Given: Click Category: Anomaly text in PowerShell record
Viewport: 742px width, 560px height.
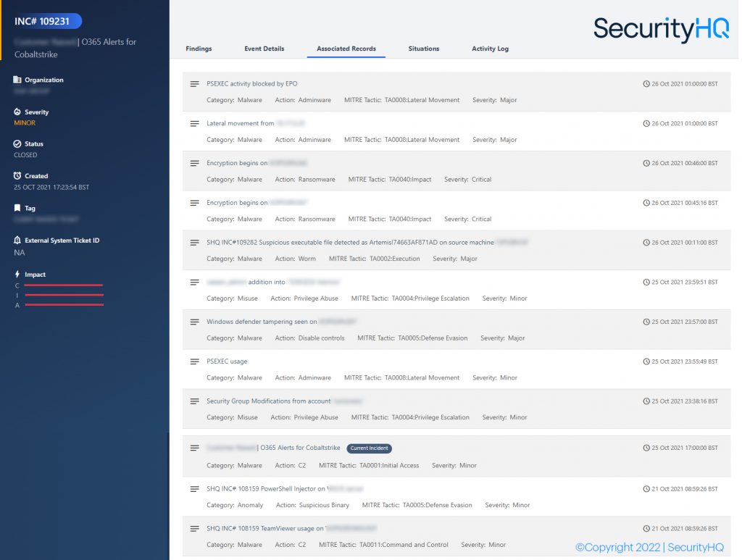Looking at the screenshot, I should 235,505.
